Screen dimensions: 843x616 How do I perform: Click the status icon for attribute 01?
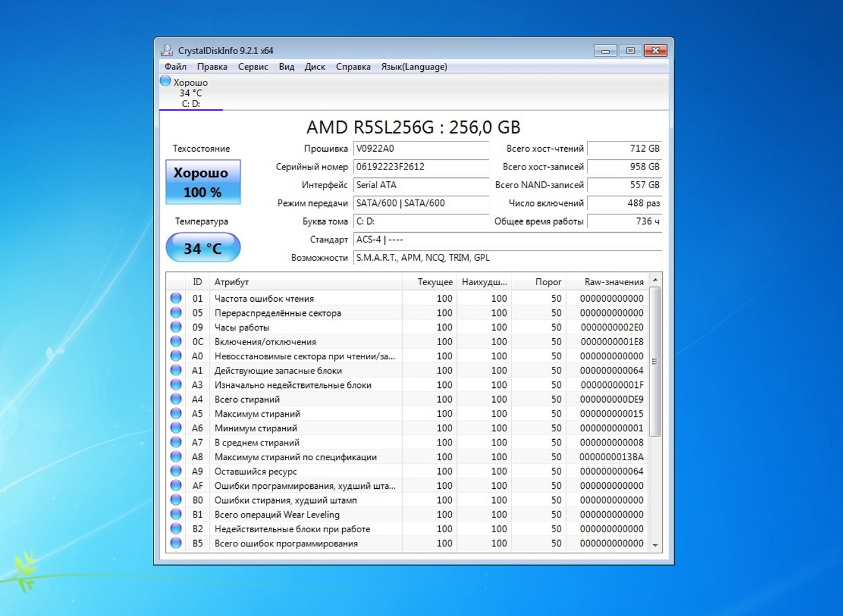tap(176, 298)
